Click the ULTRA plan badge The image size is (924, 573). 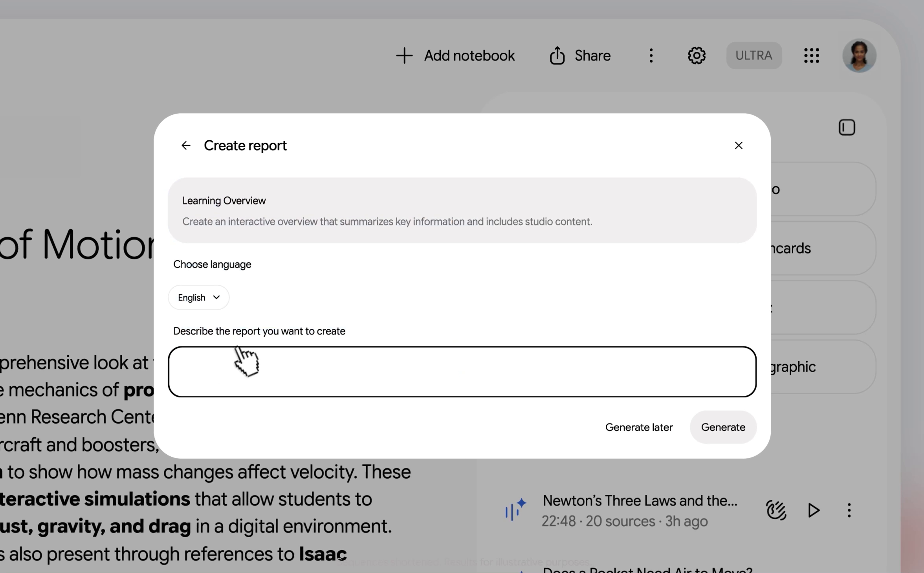[754, 55]
